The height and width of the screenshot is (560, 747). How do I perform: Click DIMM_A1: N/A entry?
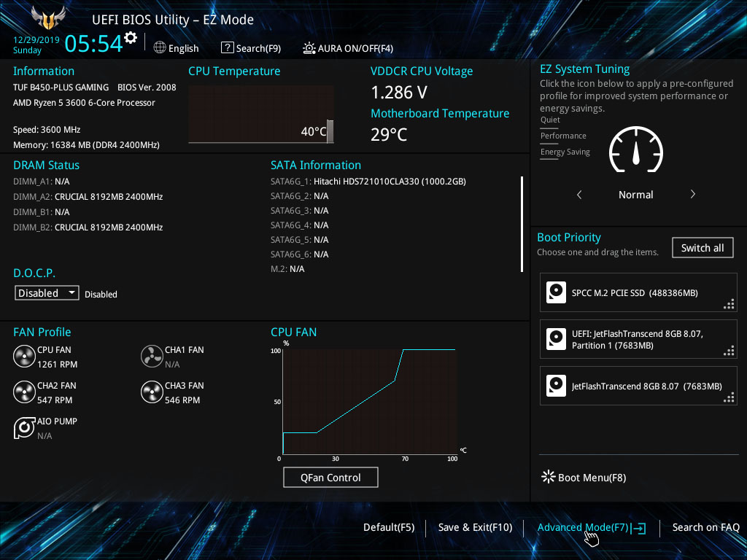[42, 182]
